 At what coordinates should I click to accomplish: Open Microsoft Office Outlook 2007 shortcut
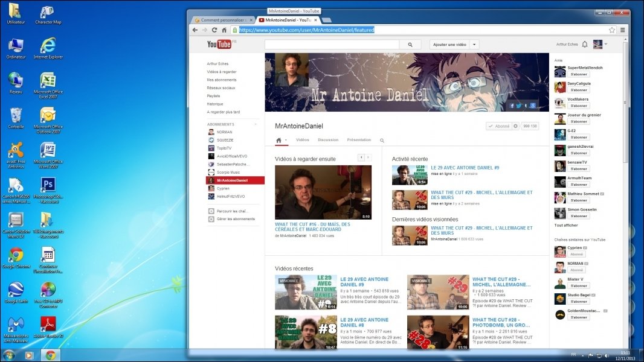pos(48,119)
